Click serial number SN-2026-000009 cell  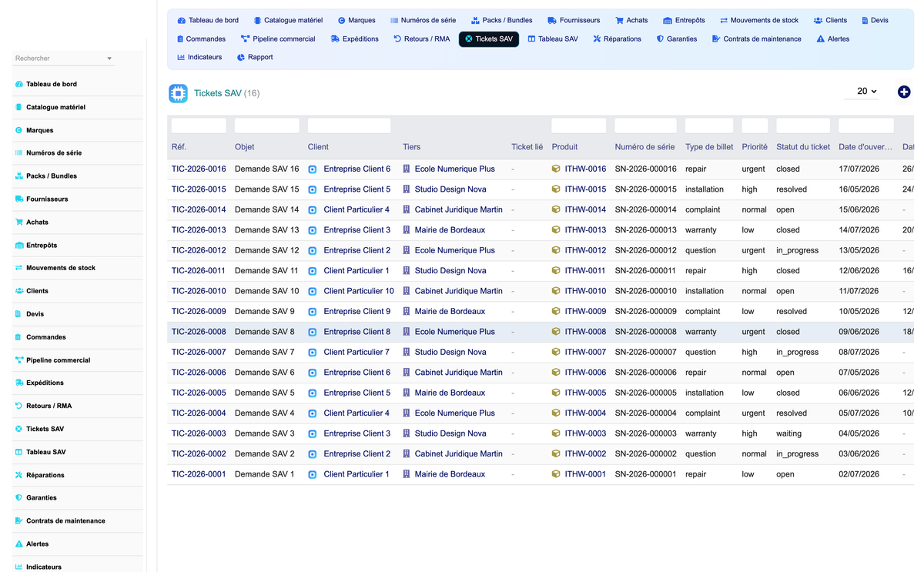pos(645,311)
